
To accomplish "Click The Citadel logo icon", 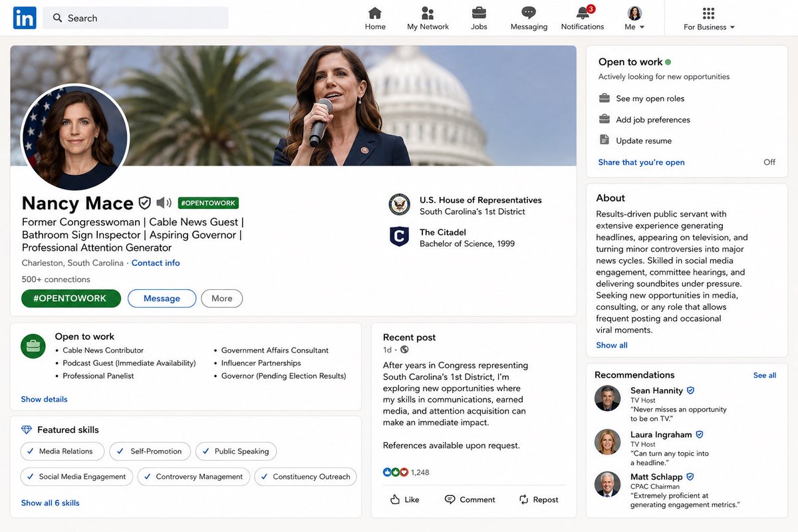I will pyautogui.click(x=399, y=237).
